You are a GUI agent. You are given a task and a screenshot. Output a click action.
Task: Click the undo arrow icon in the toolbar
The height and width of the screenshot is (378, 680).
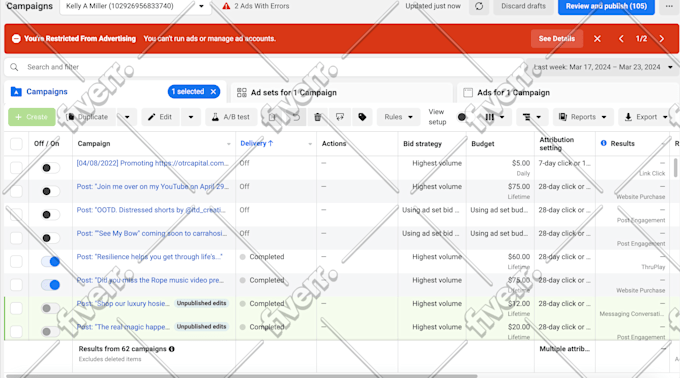(296, 117)
